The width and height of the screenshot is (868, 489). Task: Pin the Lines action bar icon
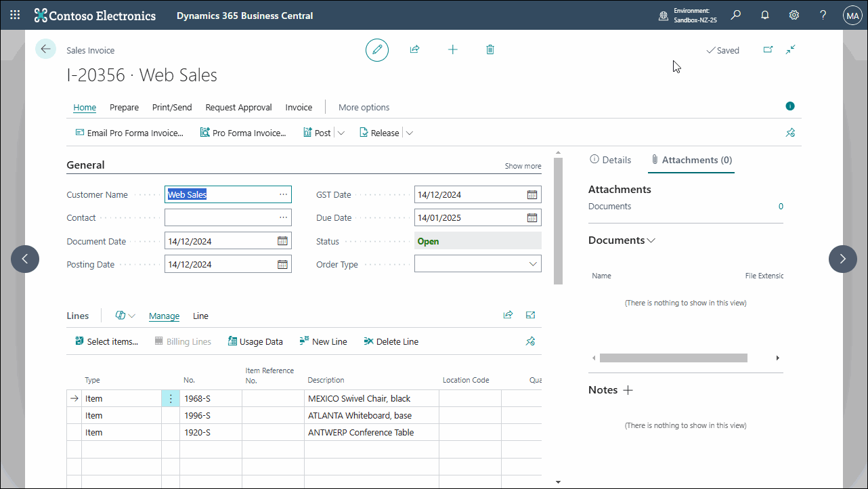pyautogui.click(x=530, y=341)
